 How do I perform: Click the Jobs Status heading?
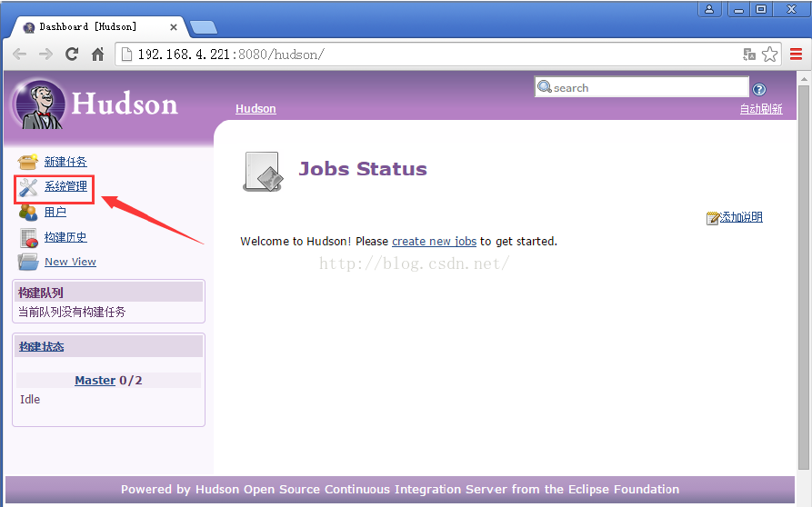click(x=363, y=169)
